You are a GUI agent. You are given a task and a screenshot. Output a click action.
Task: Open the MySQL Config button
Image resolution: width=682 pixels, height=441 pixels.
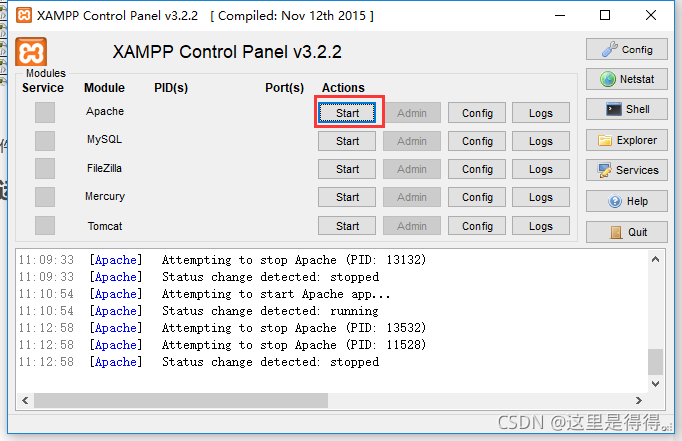coord(477,141)
